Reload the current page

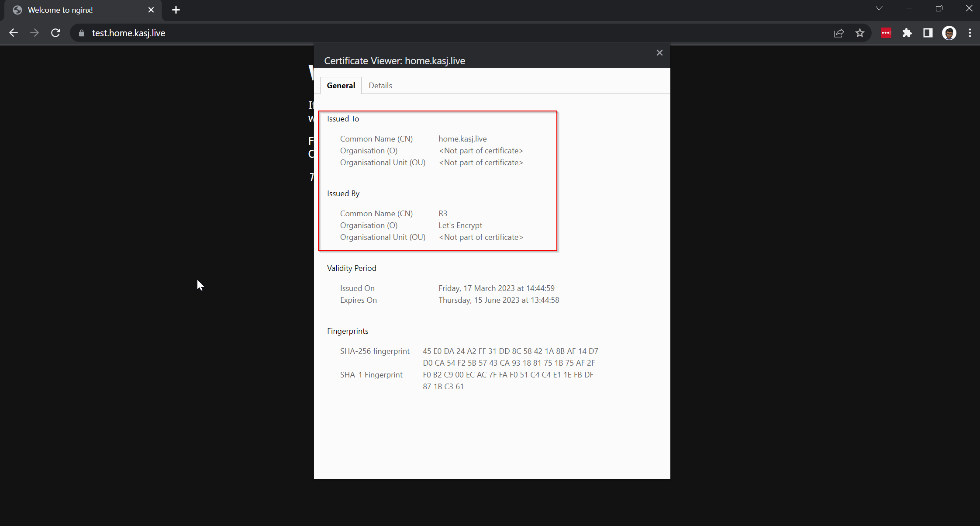(x=55, y=33)
